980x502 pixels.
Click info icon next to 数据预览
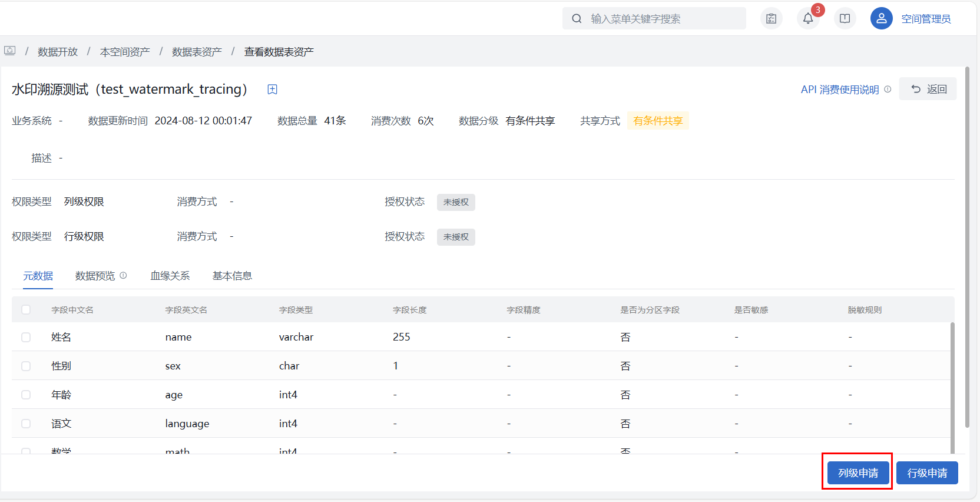click(123, 275)
